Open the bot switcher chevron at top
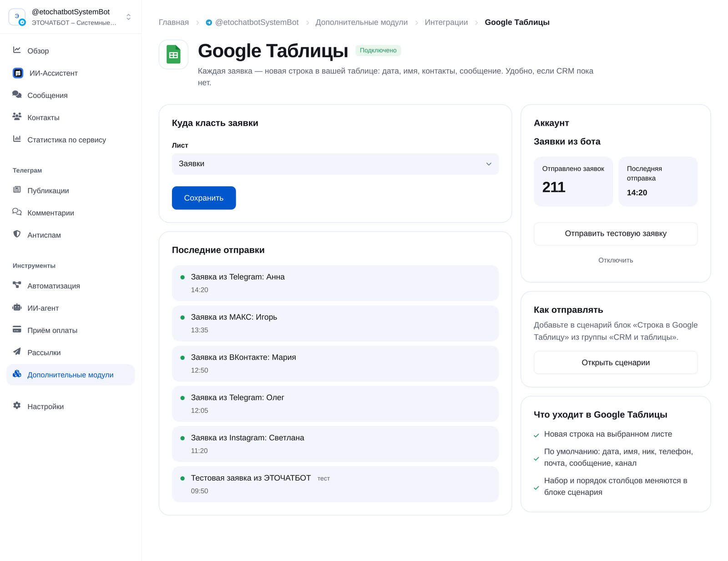The height and width of the screenshot is (561, 728). click(x=129, y=17)
